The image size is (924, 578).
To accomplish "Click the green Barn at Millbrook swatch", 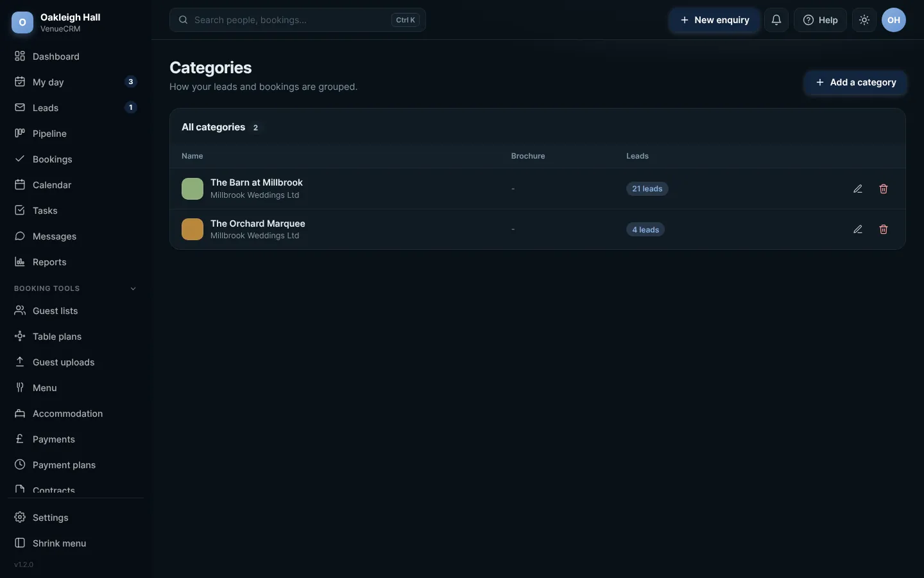I will point(193,189).
